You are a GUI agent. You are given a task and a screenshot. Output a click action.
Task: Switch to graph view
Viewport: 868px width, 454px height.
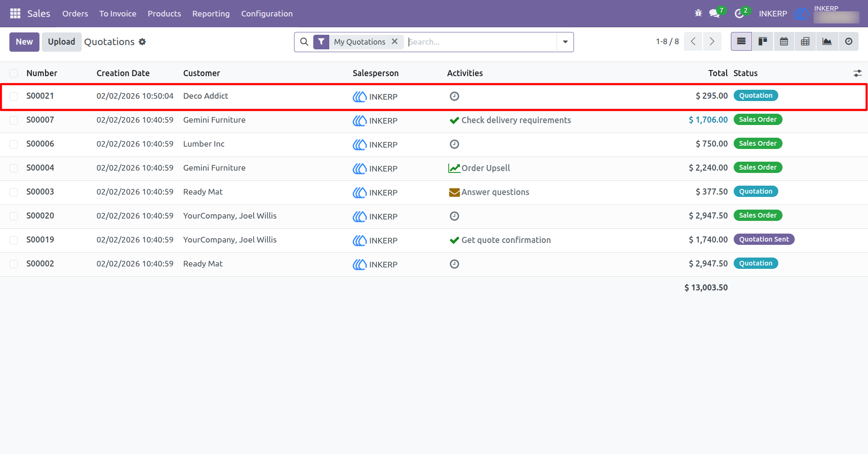pyautogui.click(x=827, y=41)
